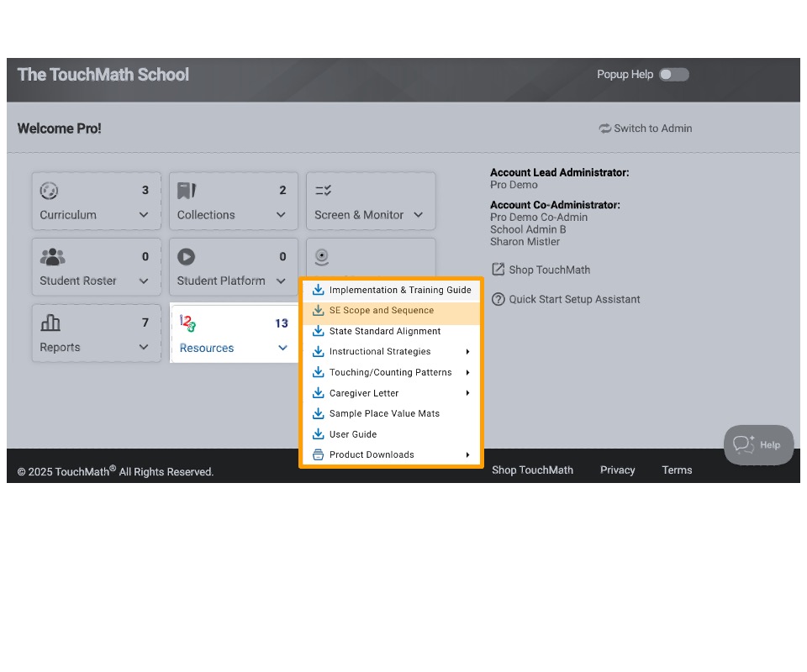Click download icon beside User Guide
Image resolution: width=807 pixels, height=672 pixels.
[x=319, y=434]
